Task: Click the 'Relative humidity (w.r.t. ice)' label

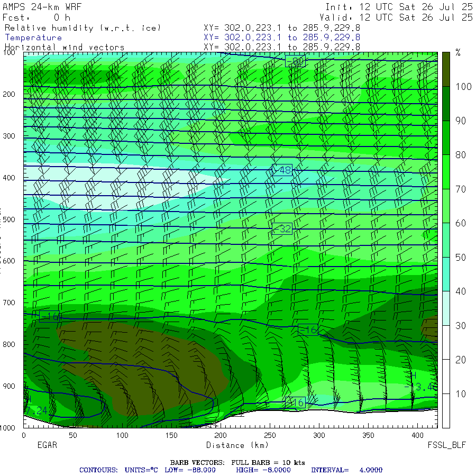Action: click(x=83, y=28)
